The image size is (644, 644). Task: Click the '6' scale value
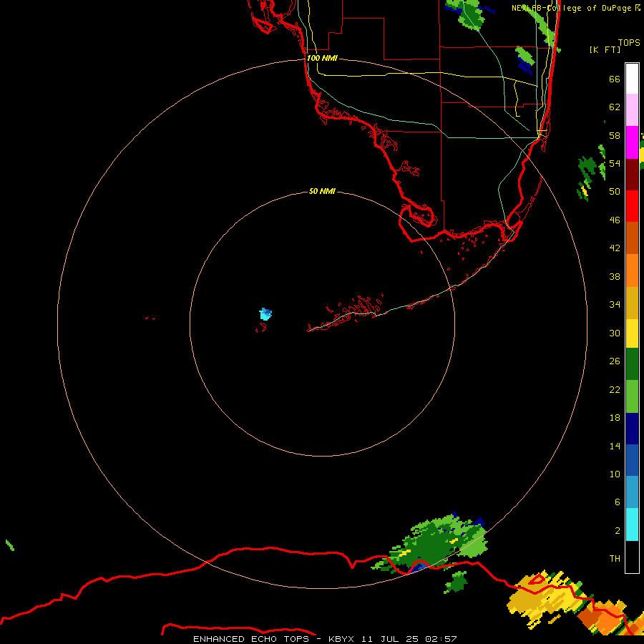coord(617,502)
